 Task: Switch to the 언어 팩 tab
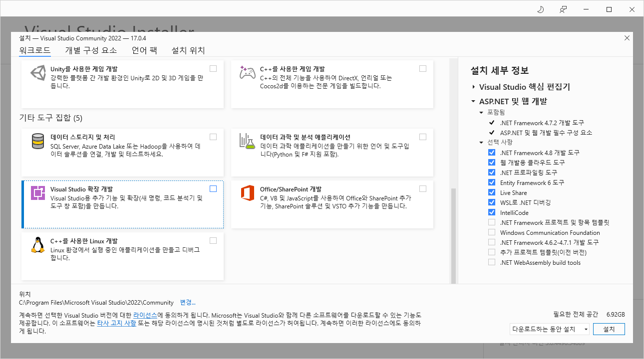pos(144,50)
